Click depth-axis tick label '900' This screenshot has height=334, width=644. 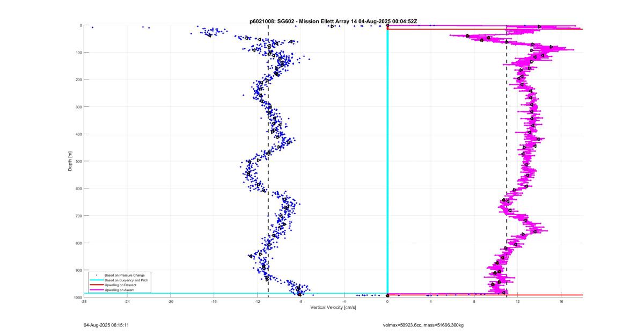(78, 270)
